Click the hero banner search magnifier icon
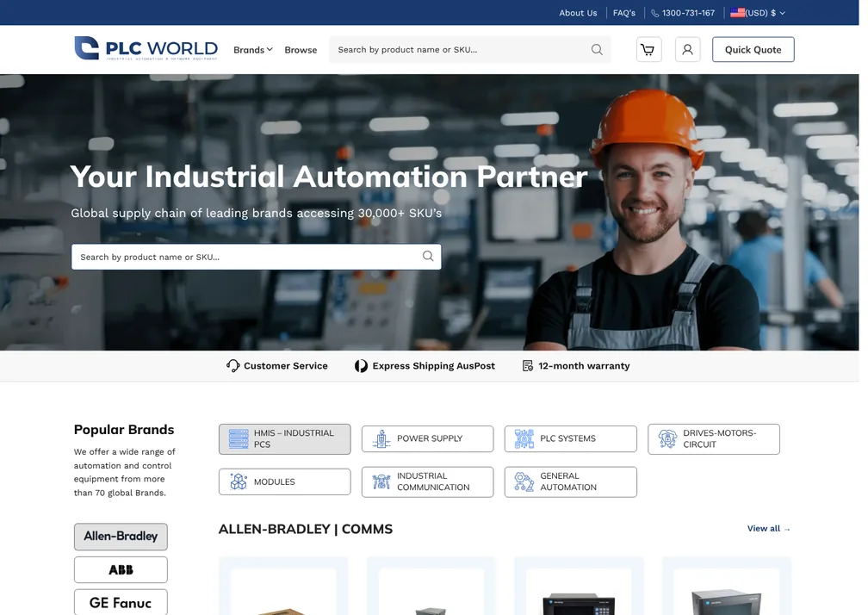The width and height of the screenshot is (868, 615). [428, 257]
